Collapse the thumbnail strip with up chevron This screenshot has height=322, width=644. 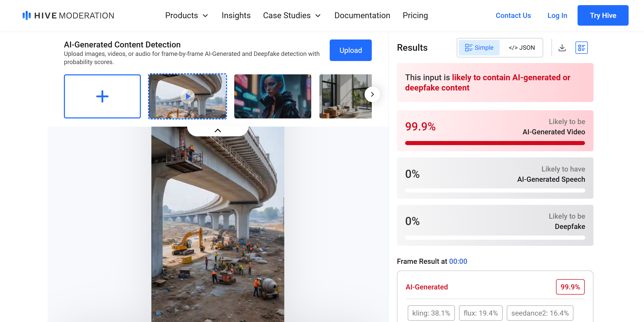tap(218, 130)
